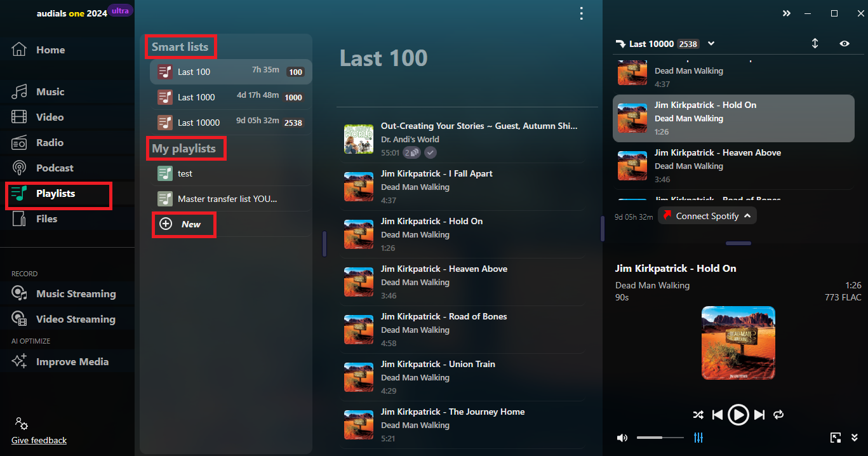Screen dimensions: 868x456
Task: Toggle repeat mode
Action: click(779, 415)
